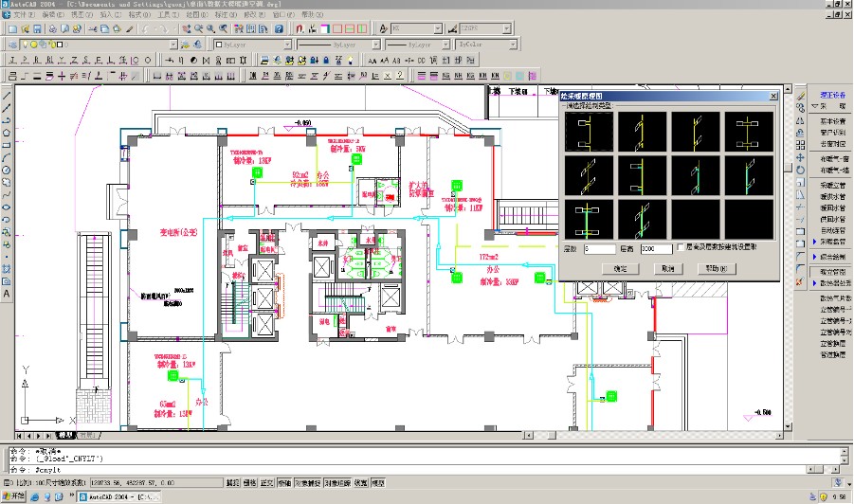Switch to the 模型 model tab
The width and height of the screenshot is (854, 504).
[66, 435]
